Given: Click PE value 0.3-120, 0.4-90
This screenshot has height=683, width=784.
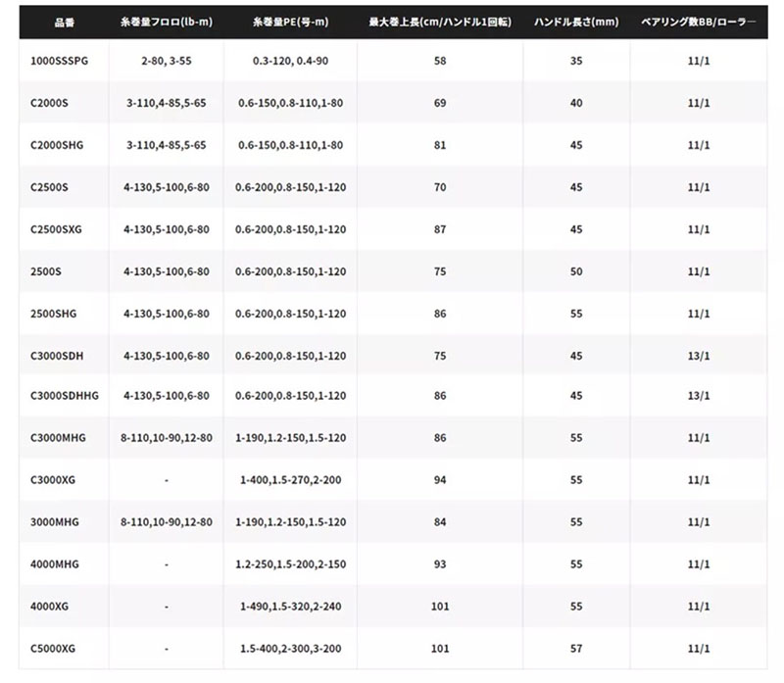Looking at the screenshot, I should (290, 61).
